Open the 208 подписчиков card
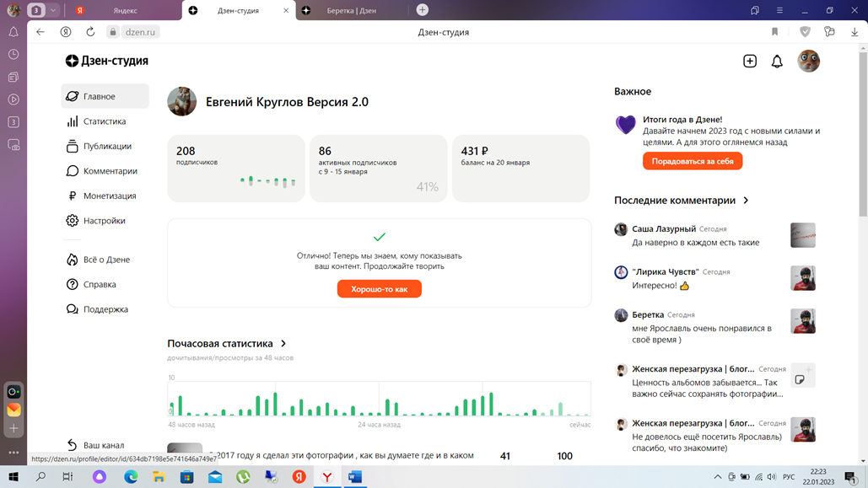 [236, 169]
